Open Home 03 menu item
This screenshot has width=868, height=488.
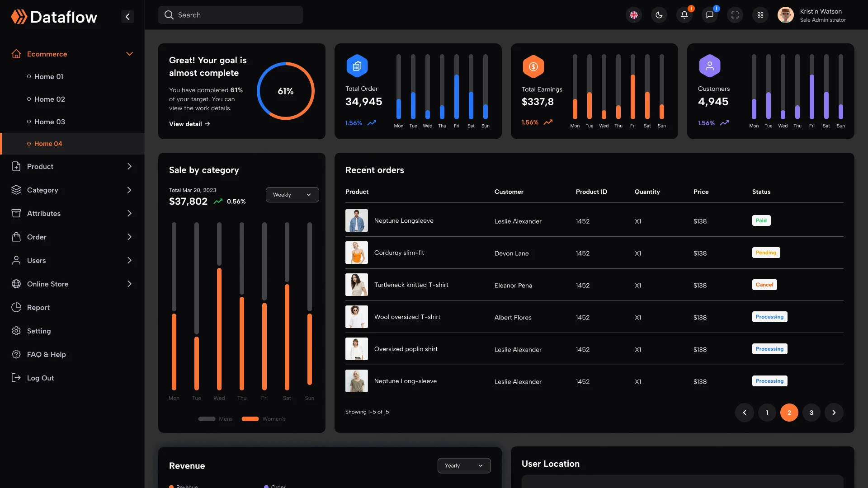pyautogui.click(x=50, y=122)
